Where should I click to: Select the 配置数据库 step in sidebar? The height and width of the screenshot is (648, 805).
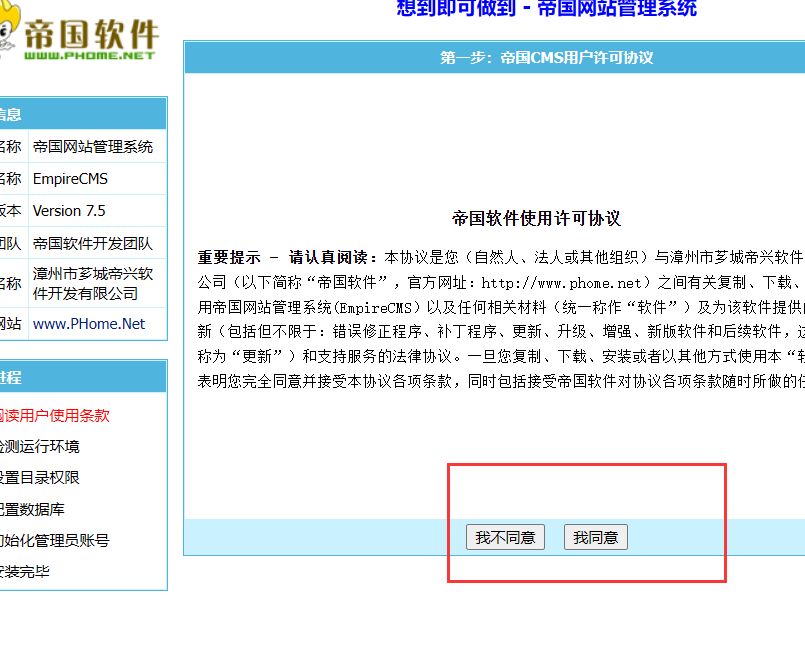[33, 509]
